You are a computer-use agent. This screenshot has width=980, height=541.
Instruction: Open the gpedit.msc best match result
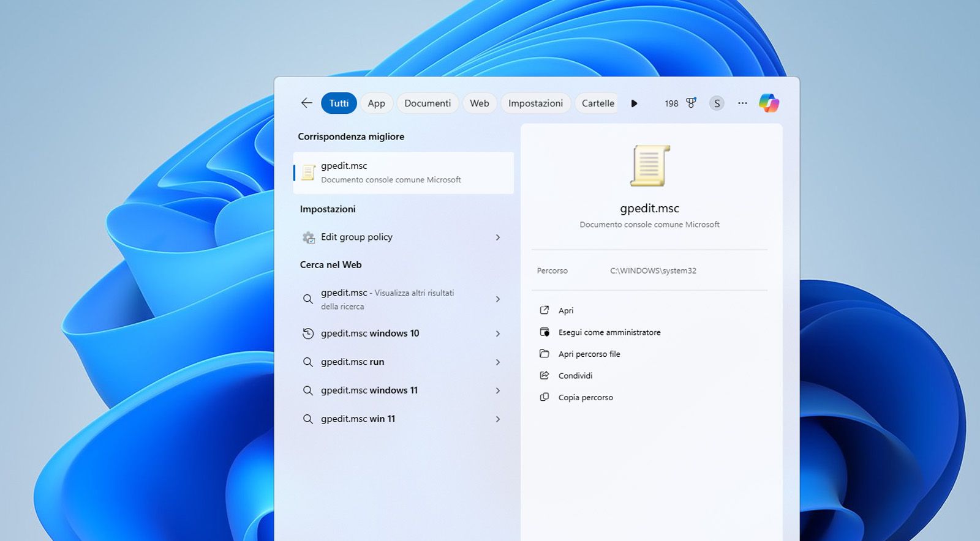(404, 173)
